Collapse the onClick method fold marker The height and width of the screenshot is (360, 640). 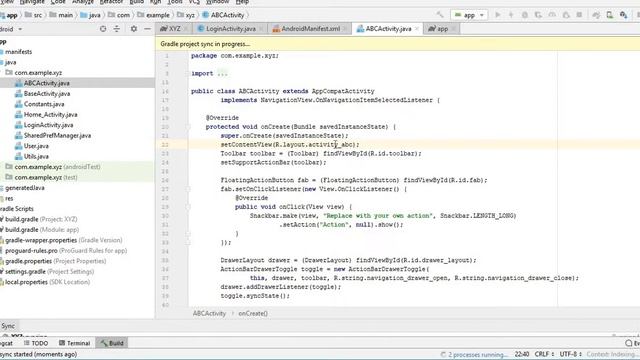tap(188, 207)
